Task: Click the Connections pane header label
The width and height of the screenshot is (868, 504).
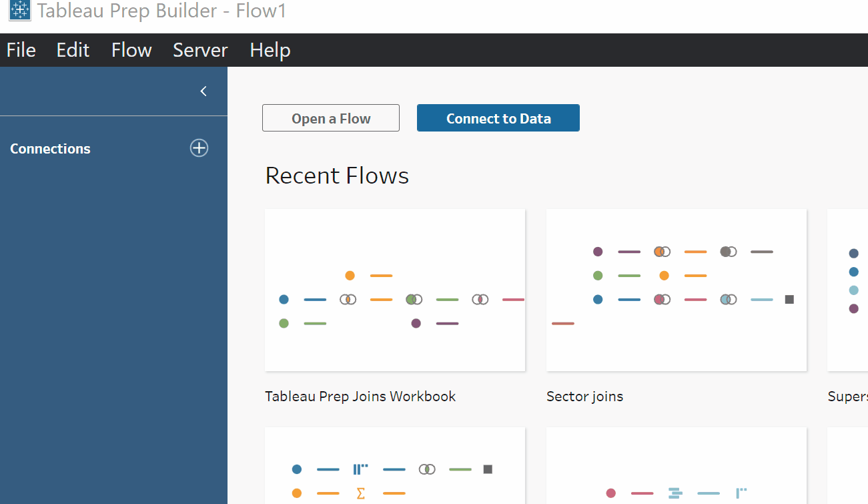Action: coord(51,149)
